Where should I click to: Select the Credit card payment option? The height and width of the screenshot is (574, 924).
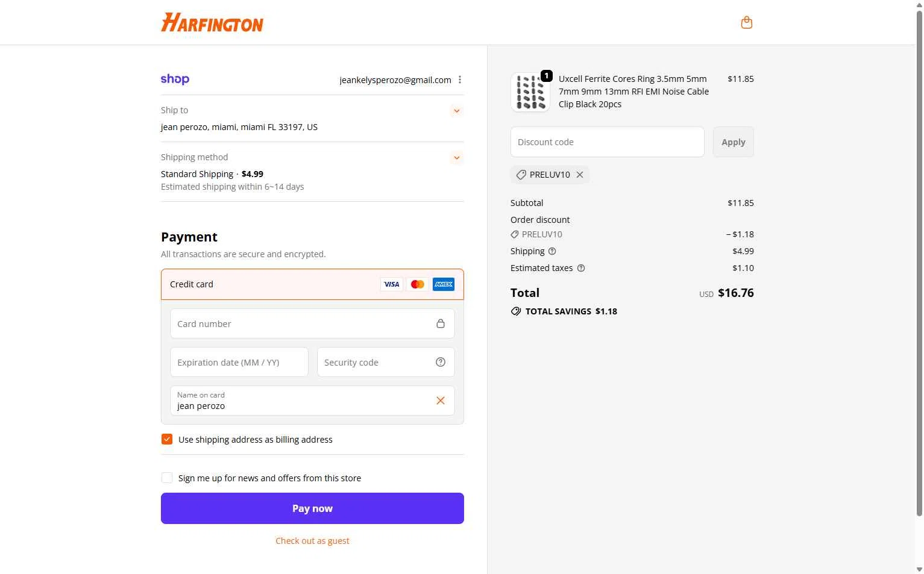click(312, 284)
